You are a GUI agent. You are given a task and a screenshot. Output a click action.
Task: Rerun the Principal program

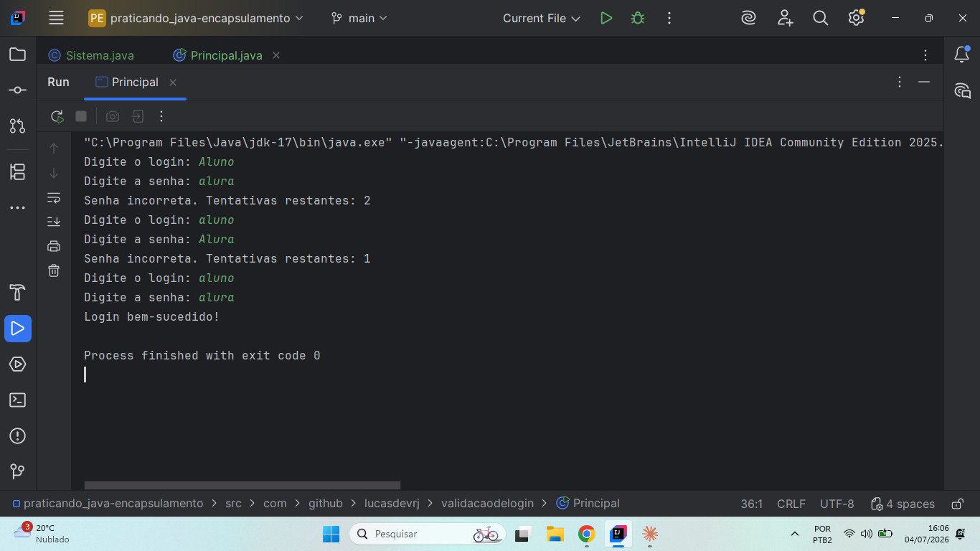(57, 116)
